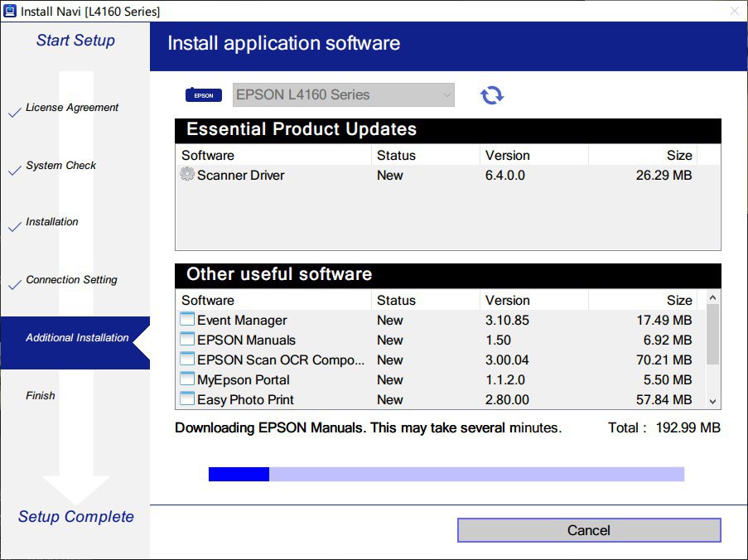Enable the EPSON Manuals checkbox
748x560 pixels.
[187, 340]
